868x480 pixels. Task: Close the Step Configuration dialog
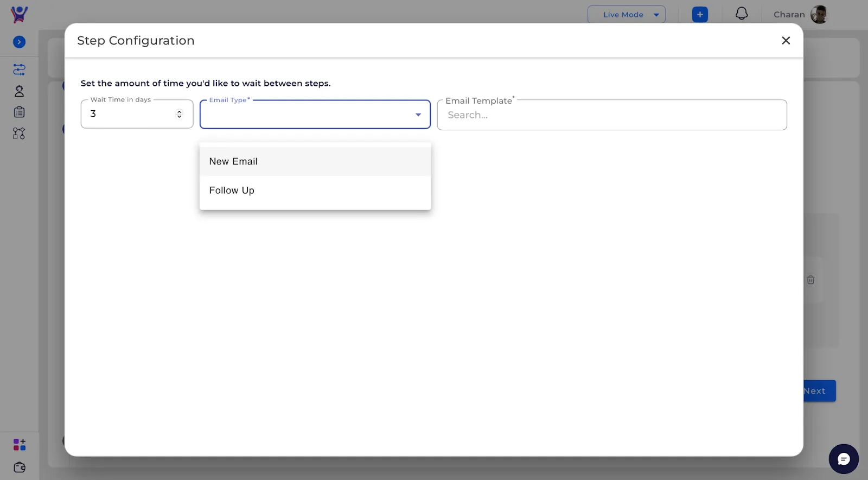(786, 41)
